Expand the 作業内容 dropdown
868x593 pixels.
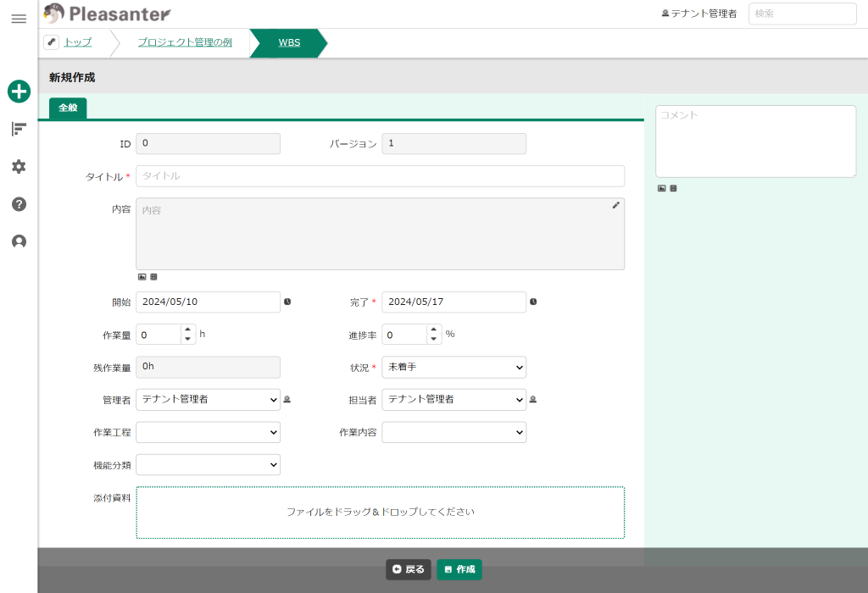click(x=454, y=433)
